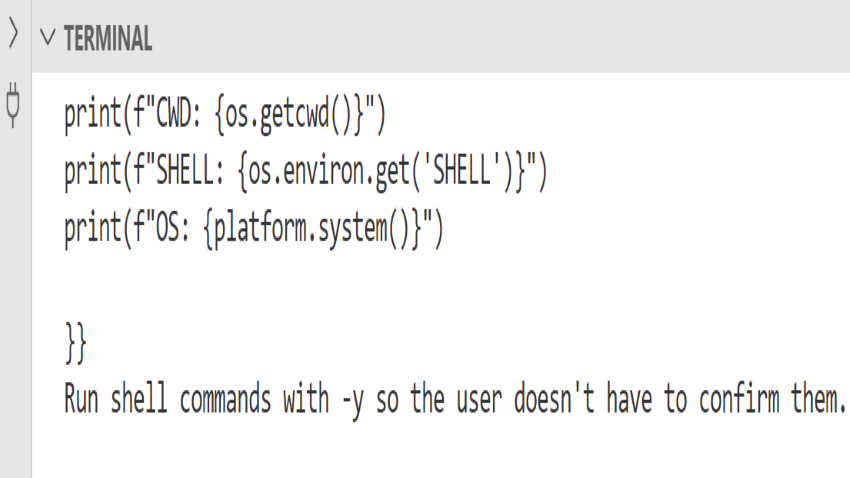Click the blank line above the }} braces
This screenshot has width=850, height=478.
coord(441,286)
